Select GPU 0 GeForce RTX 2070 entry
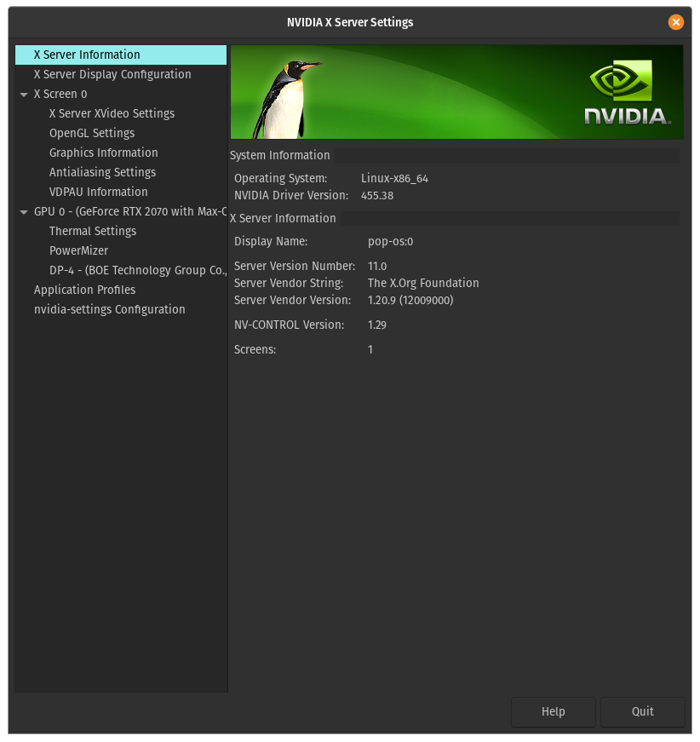This screenshot has width=700, height=742. (x=130, y=211)
